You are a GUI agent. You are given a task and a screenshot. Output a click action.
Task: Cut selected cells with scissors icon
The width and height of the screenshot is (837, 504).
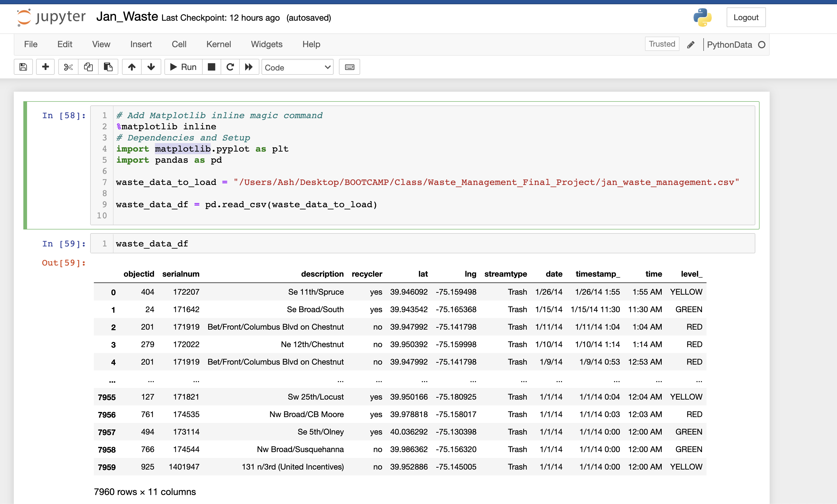pyautogui.click(x=68, y=67)
